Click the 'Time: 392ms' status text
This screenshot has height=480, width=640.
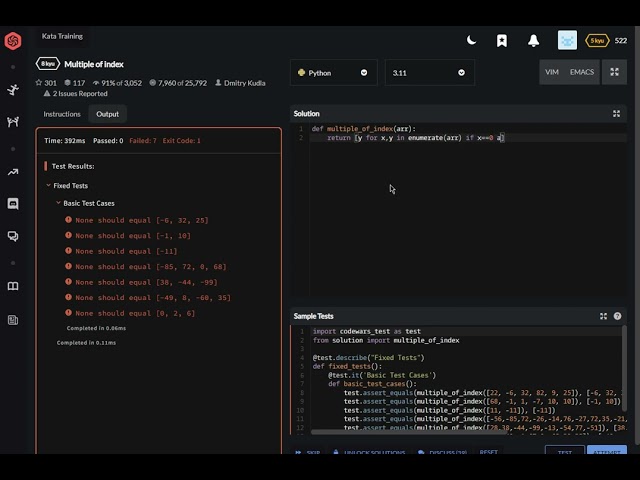(65, 140)
